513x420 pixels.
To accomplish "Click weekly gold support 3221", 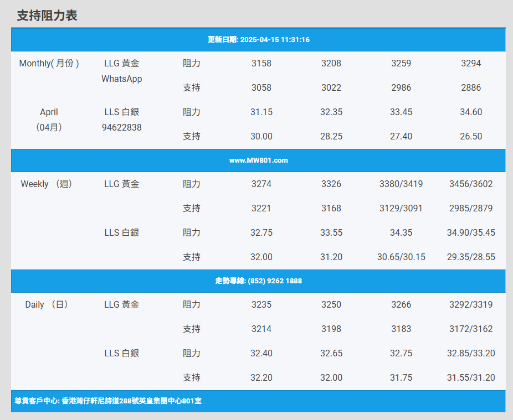I will click(x=261, y=208).
